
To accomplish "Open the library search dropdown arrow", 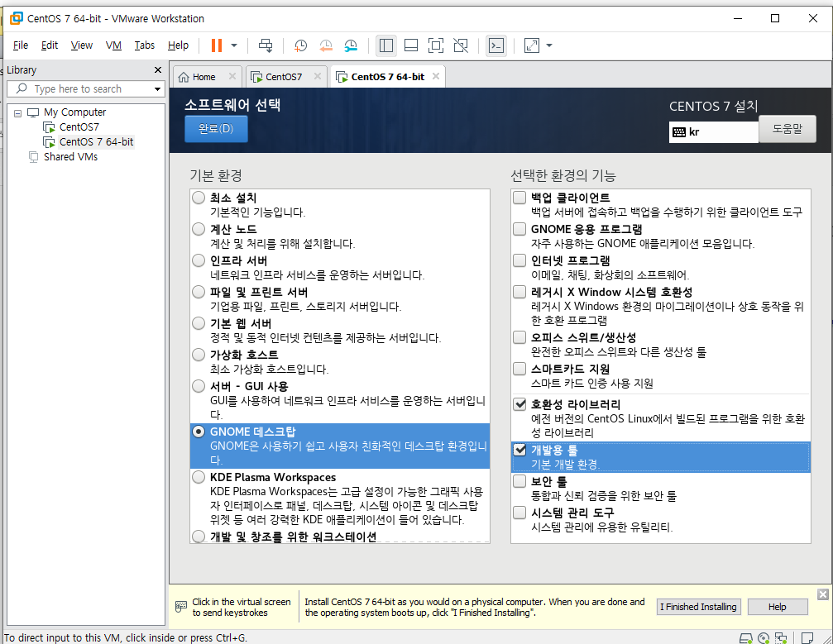I will pyautogui.click(x=157, y=88).
